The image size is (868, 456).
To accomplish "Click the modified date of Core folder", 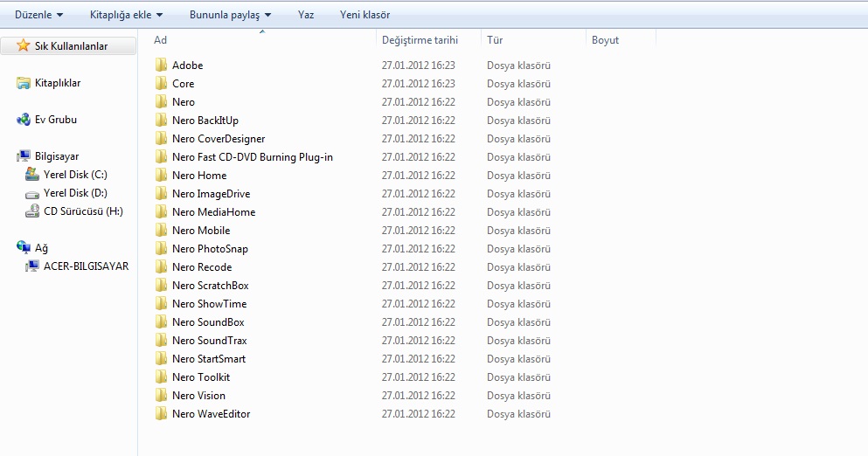I will [419, 84].
